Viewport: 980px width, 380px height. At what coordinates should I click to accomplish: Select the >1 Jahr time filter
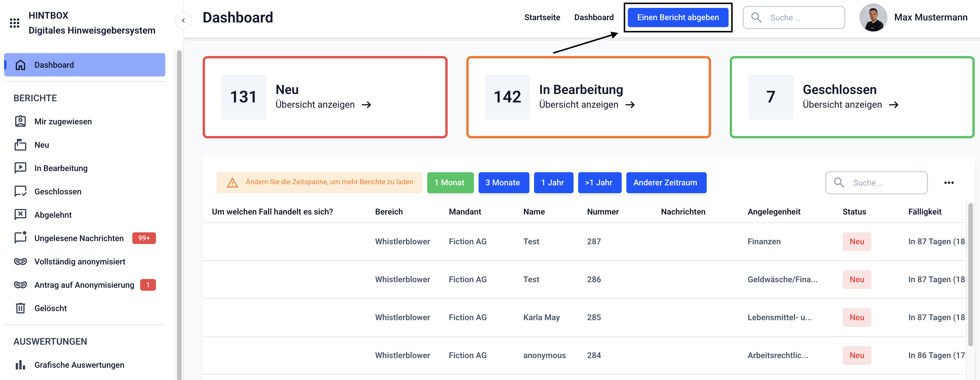pos(599,183)
